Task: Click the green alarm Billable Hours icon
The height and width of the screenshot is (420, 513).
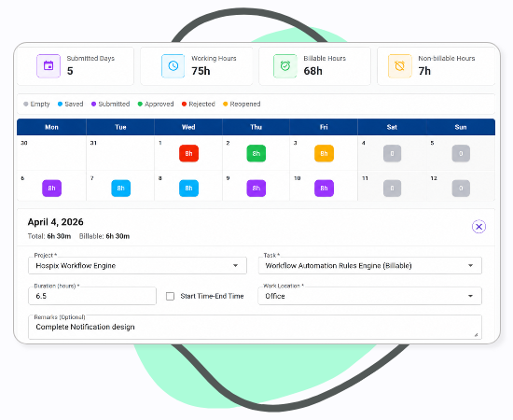Action: 285,65
